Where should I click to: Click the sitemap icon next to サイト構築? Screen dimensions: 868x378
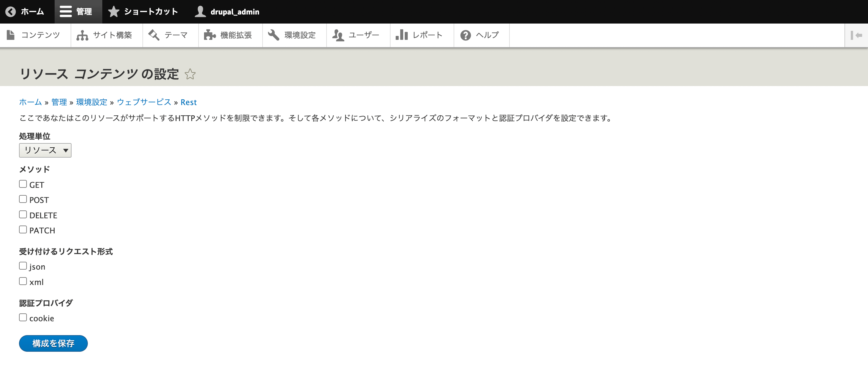point(82,35)
